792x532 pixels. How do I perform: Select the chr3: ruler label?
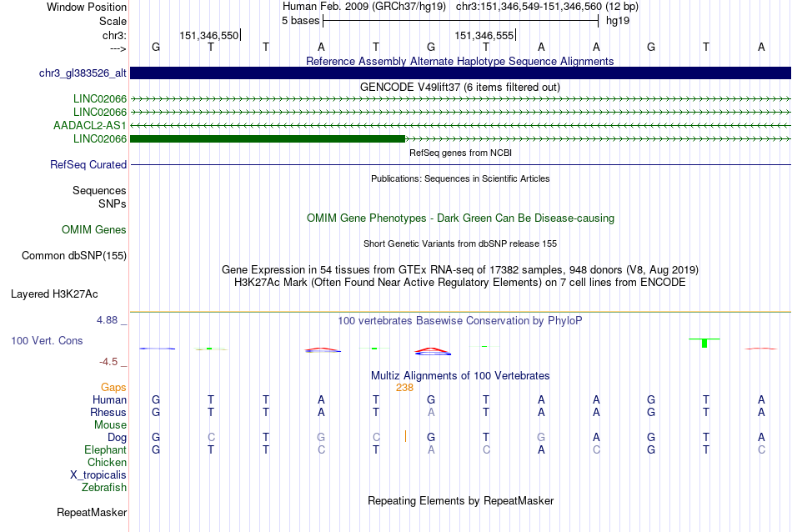[x=114, y=35]
